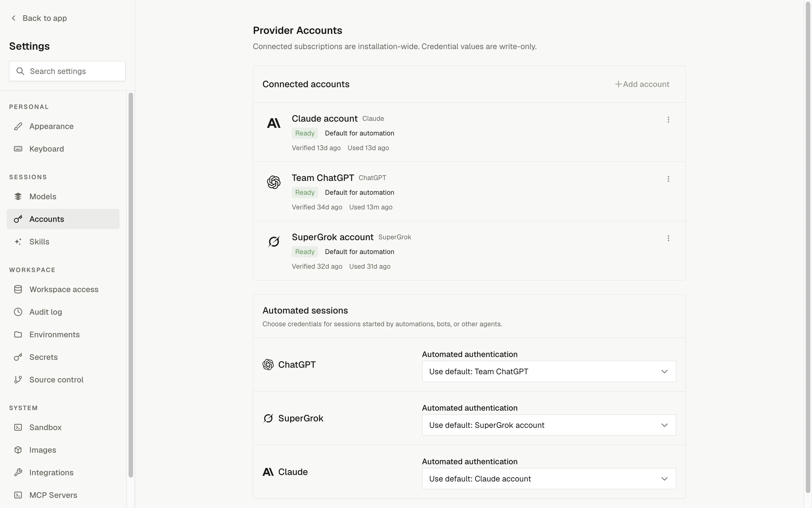Open SuperGrok automated authentication dropdown
This screenshot has height=508, width=812.
point(549,425)
